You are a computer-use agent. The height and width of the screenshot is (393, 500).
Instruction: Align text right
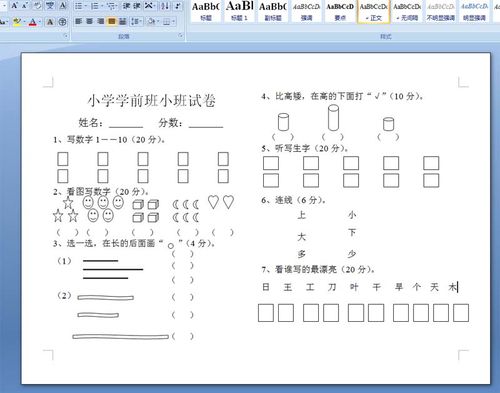pyautogui.click(x=100, y=22)
